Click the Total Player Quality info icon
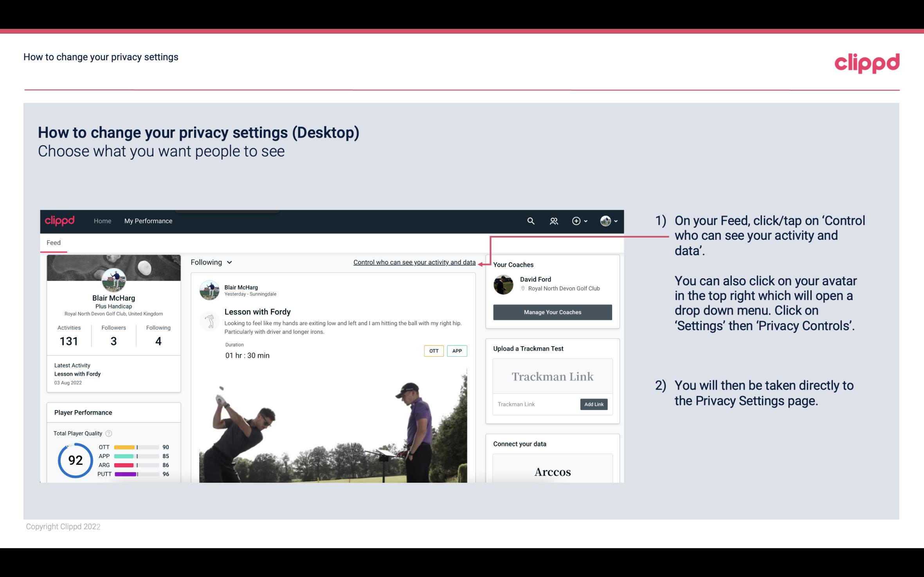924x577 pixels. click(109, 433)
